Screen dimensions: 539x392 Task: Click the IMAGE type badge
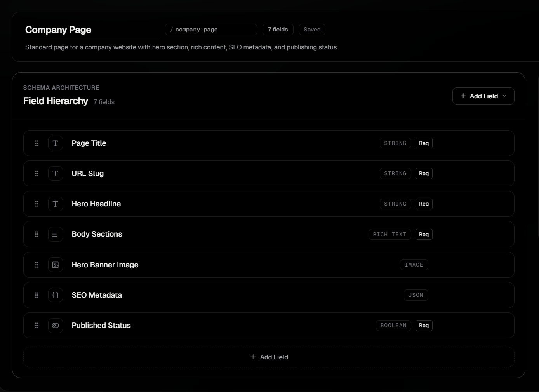pos(414,265)
